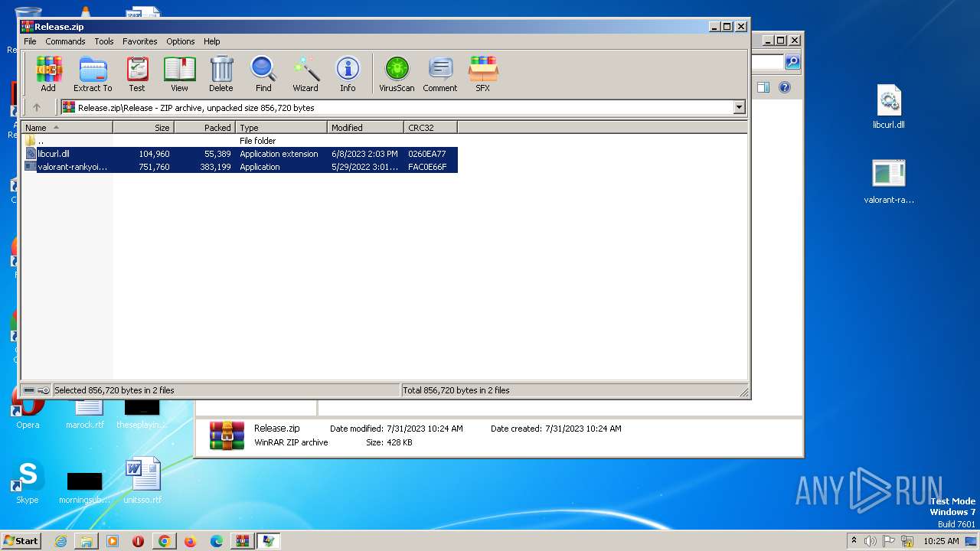
Task: Click the SFX toolbar icon
Action: 482,74
